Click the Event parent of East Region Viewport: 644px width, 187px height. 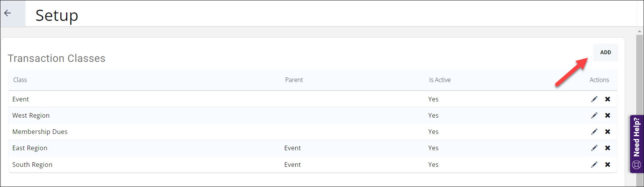pyautogui.click(x=292, y=148)
